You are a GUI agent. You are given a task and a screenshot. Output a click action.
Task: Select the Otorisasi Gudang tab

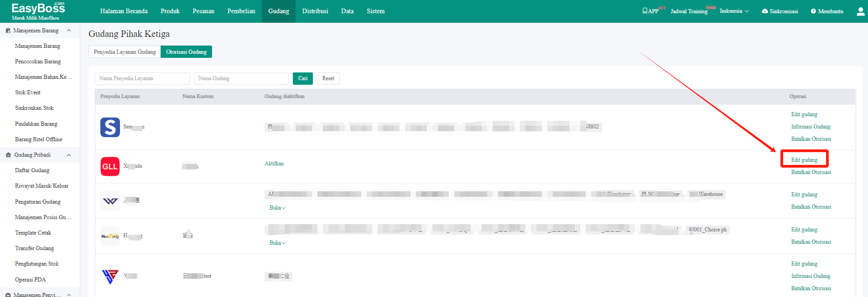tap(186, 52)
